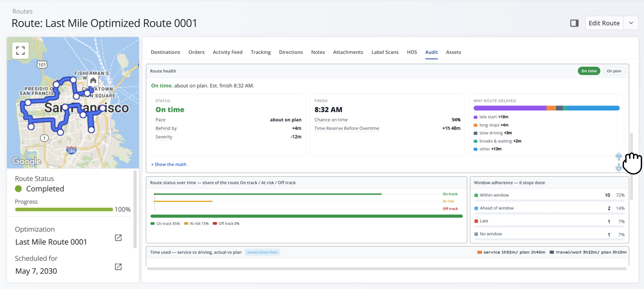The height and width of the screenshot is (289, 644).
Task: Open the Directions tab
Action: [x=291, y=52]
